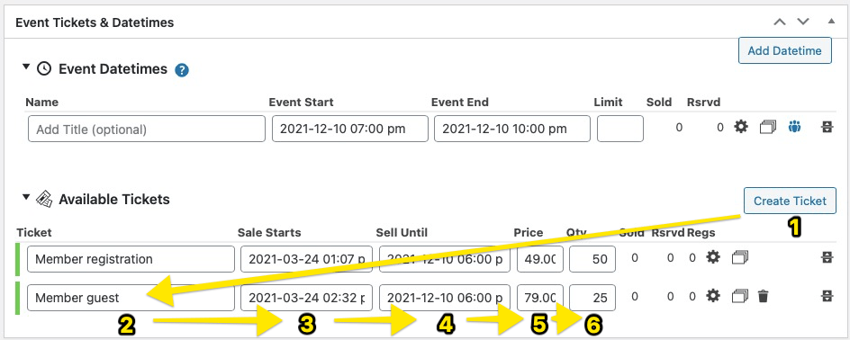This screenshot has height=340, width=868.
Task: Click the Event Tickets & Datetimes heading
Action: [x=95, y=22]
